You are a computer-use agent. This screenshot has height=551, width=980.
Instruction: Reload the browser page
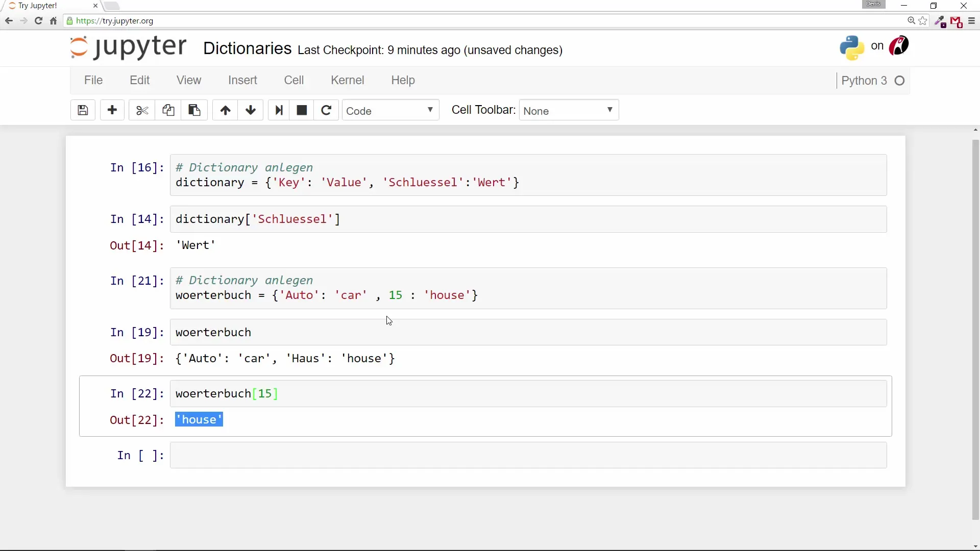(38, 21)
